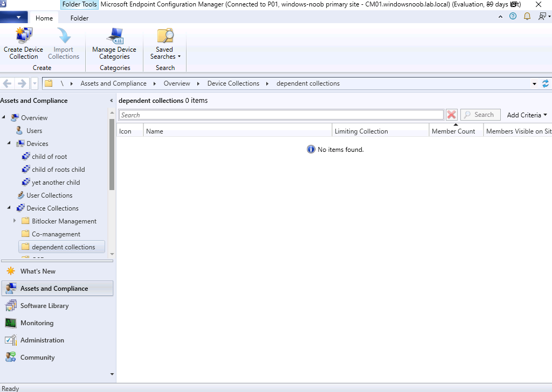Open Assets and Compliance workspace

[57, 288]
